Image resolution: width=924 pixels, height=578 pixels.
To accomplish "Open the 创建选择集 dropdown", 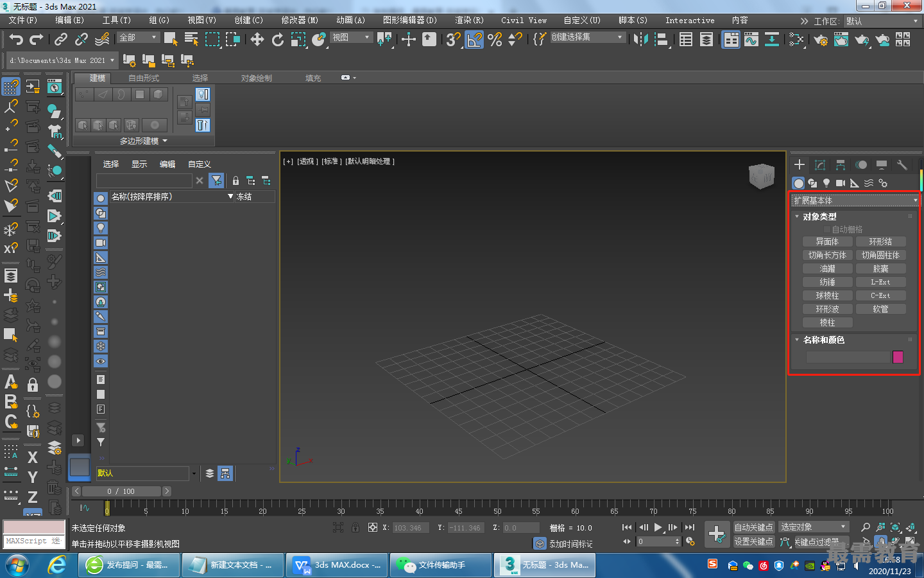I will point(587,37).
